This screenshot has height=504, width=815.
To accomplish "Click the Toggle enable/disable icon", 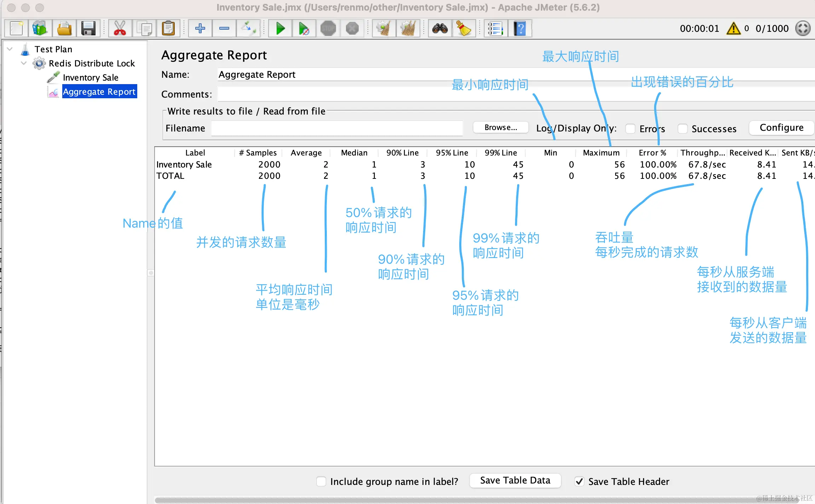I will coord(248,28).
